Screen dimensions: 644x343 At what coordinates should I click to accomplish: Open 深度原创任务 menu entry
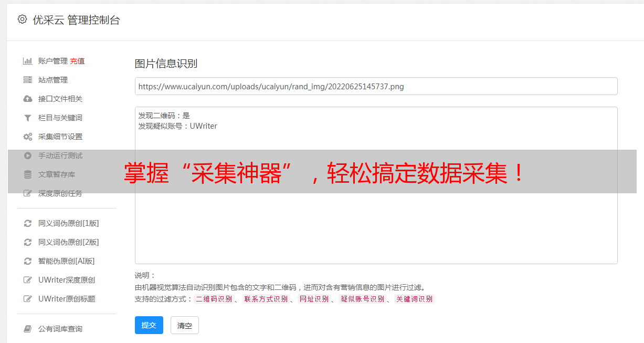[x=60, y=193]
